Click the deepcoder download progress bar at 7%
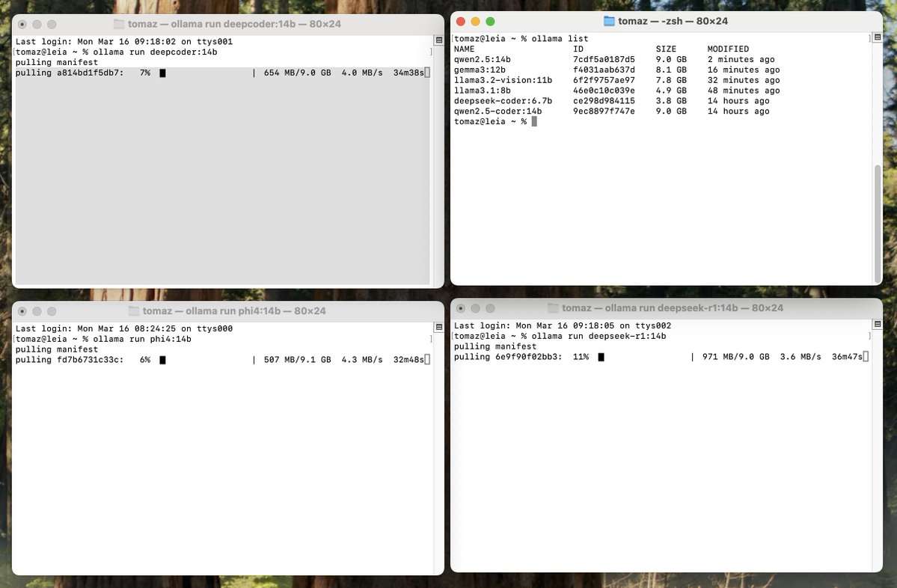 point(206,73)
